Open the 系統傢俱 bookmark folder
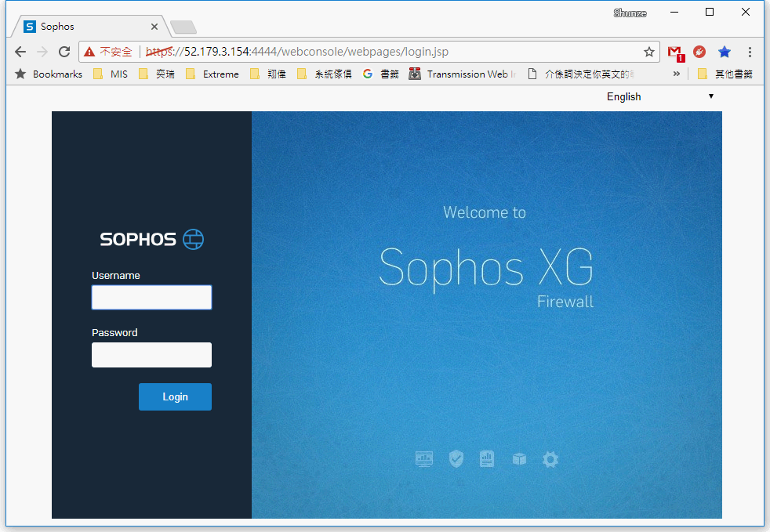 [324, 74]
